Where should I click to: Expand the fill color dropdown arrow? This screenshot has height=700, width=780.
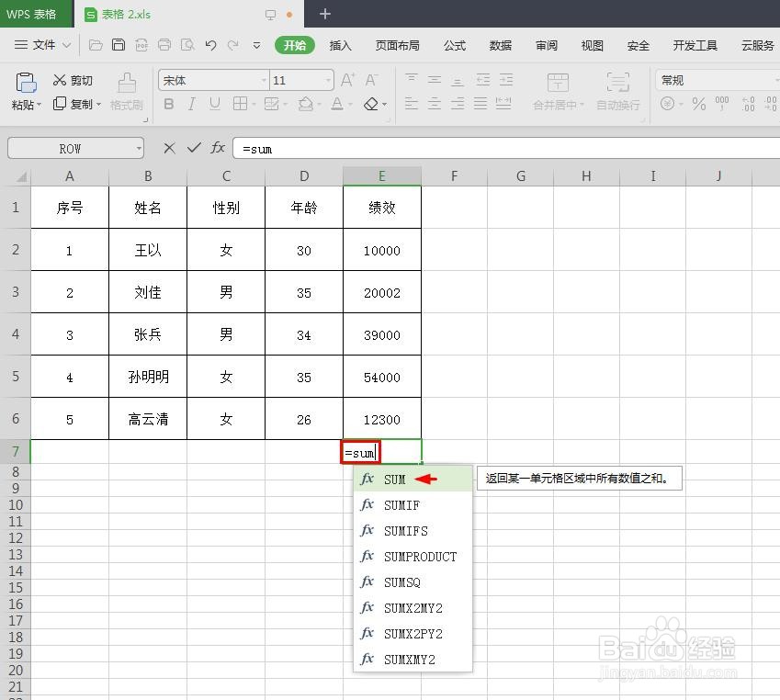pyautogui.click(x=319, y=103)
